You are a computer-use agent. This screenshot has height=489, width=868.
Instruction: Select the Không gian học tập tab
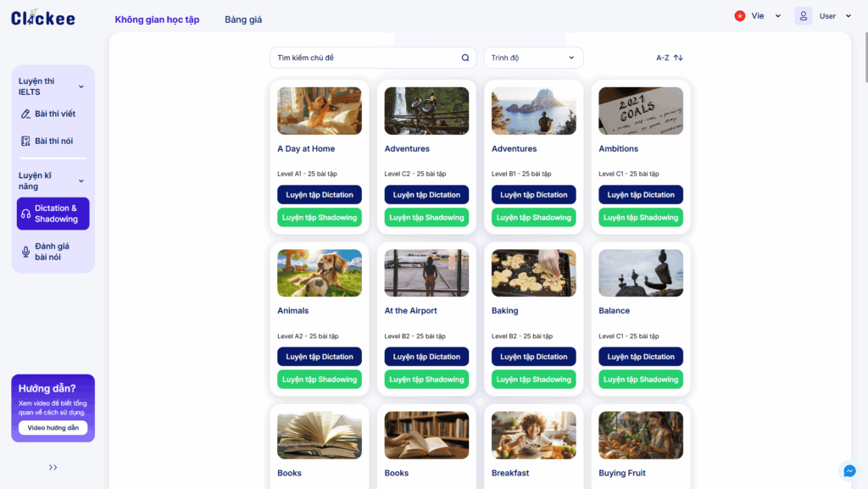click(157, 19)
